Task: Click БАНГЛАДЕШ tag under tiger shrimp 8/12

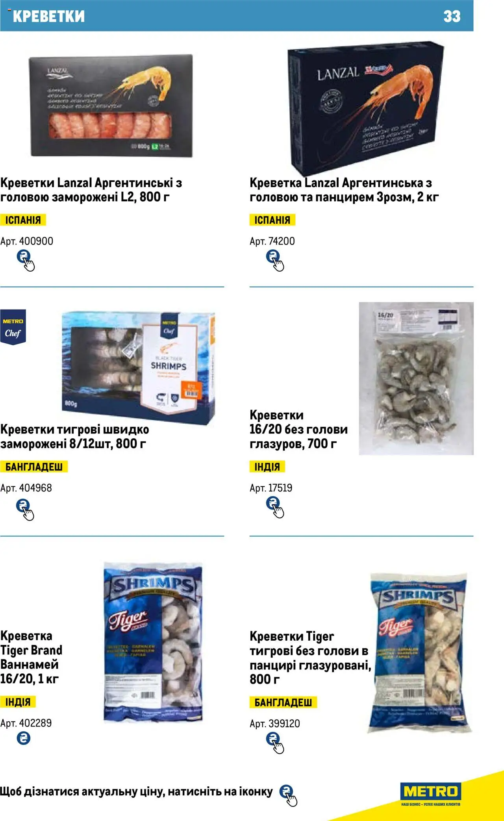Action: coord(34,467)
